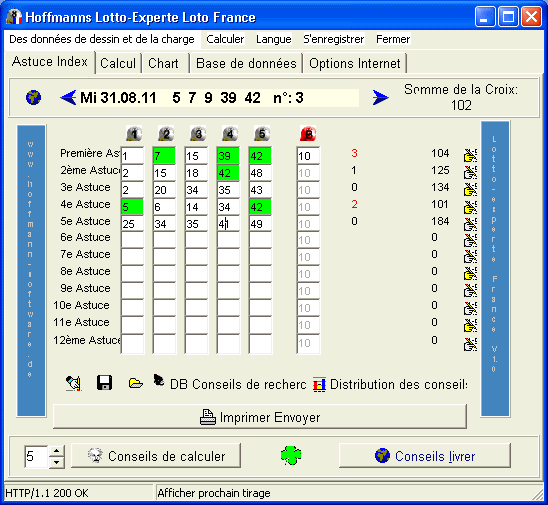Decrease the tip count with the down spinner
This screenshot has width=548, height=505.
tap(57, 462)
